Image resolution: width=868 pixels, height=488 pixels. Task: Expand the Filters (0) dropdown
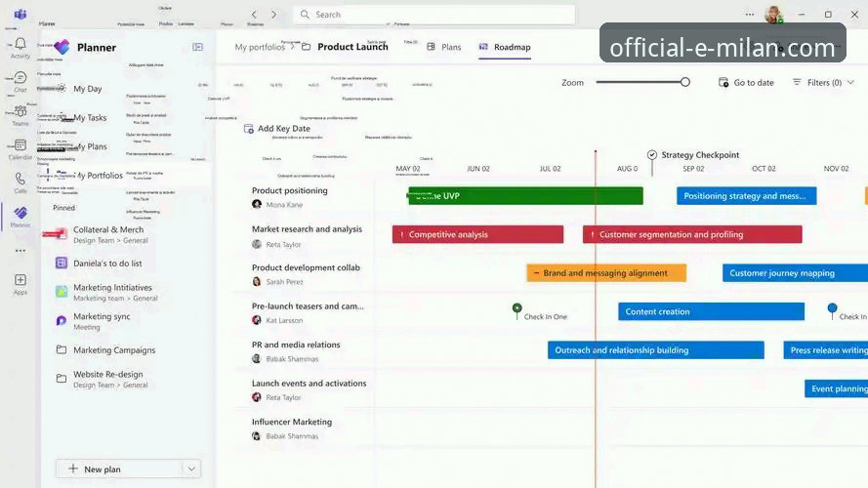click(x=823, y=83)
